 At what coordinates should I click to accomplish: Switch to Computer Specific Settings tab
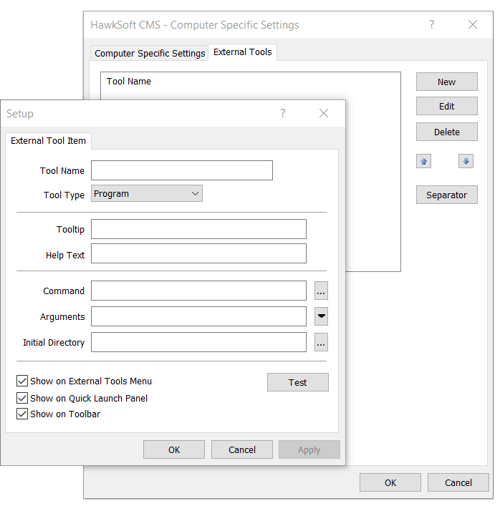coord(150,53)
